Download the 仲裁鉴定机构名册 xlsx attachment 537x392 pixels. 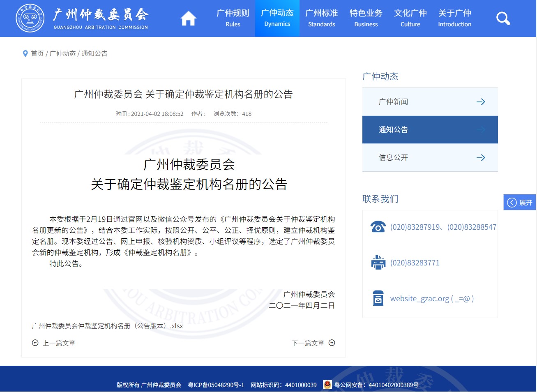click(108, 326)
